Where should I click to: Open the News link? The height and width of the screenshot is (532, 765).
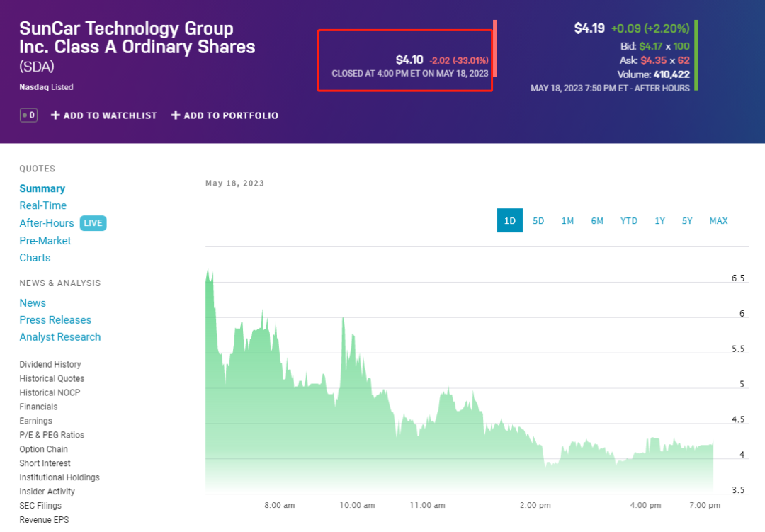(33, 303)
